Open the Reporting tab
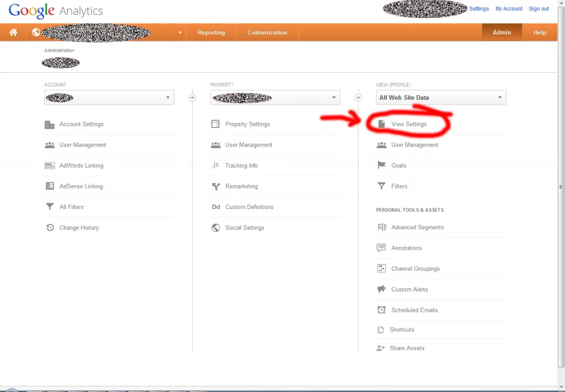 pyautogui.click(x=211, y=33)
